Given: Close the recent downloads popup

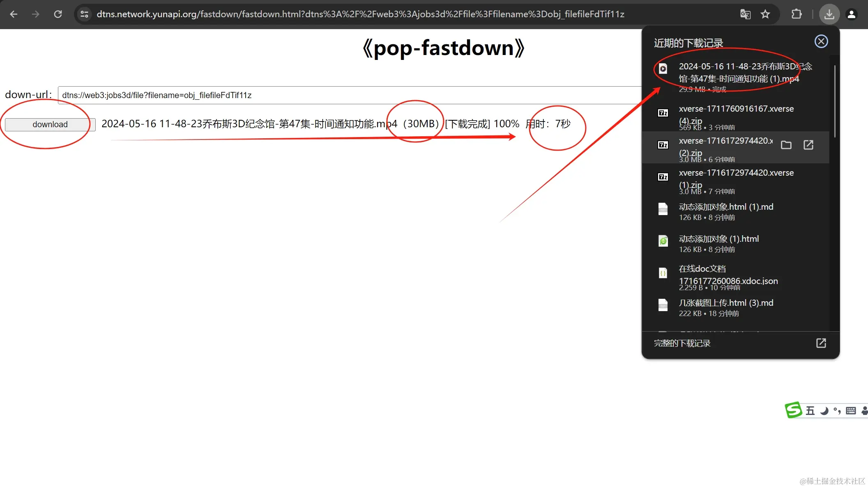Looking at the screenshot, I should coord(821,41).
